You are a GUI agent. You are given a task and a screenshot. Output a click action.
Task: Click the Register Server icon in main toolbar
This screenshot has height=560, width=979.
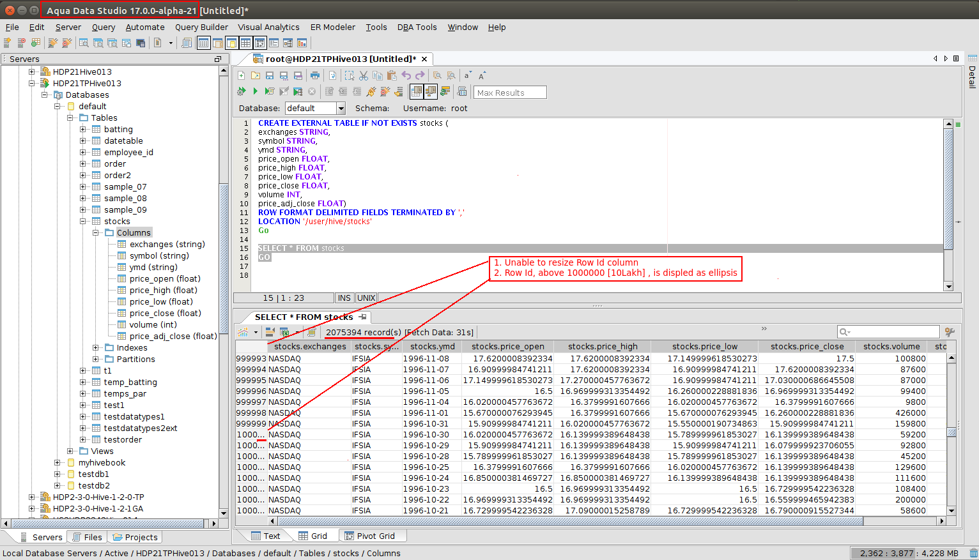coord(8,43)
